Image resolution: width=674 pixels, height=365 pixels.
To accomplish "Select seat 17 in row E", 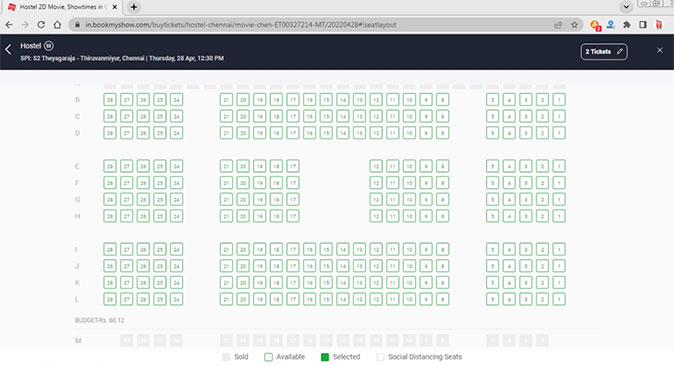I will point(293,166).
